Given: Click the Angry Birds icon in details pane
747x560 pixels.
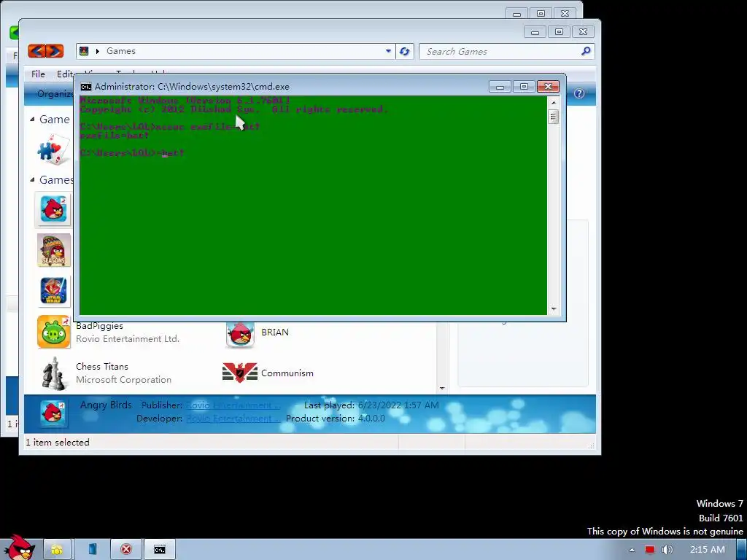Looking at the screenshot, I should point(53,413).
